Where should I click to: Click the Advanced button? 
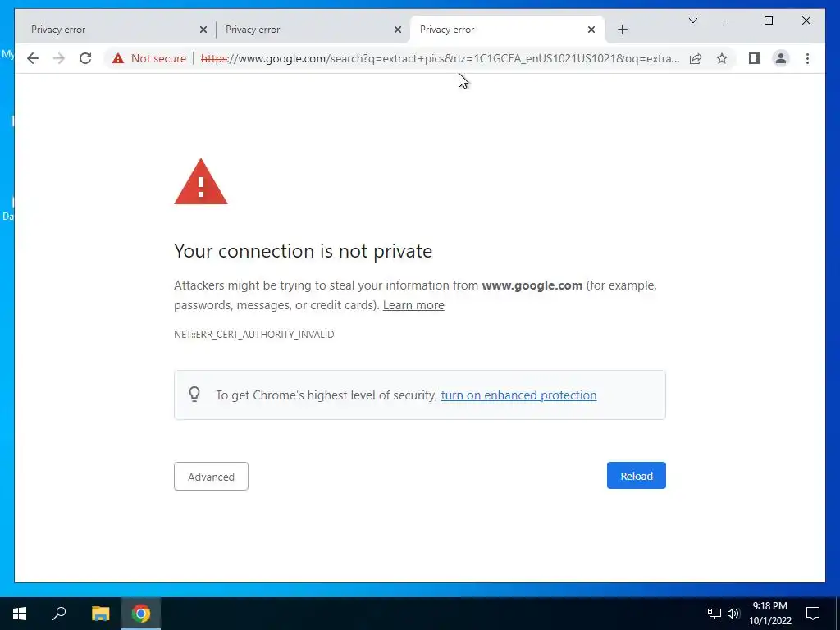coord(211,477)
